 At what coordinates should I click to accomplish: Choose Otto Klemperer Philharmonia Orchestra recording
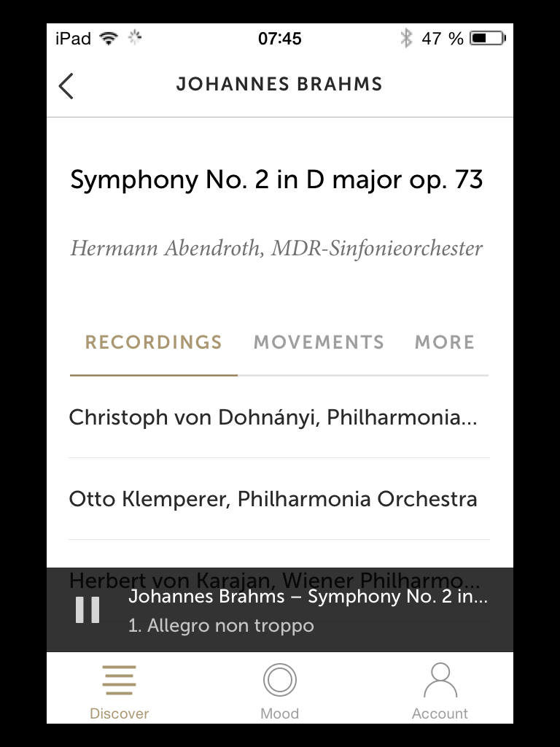tap(279, 499)
